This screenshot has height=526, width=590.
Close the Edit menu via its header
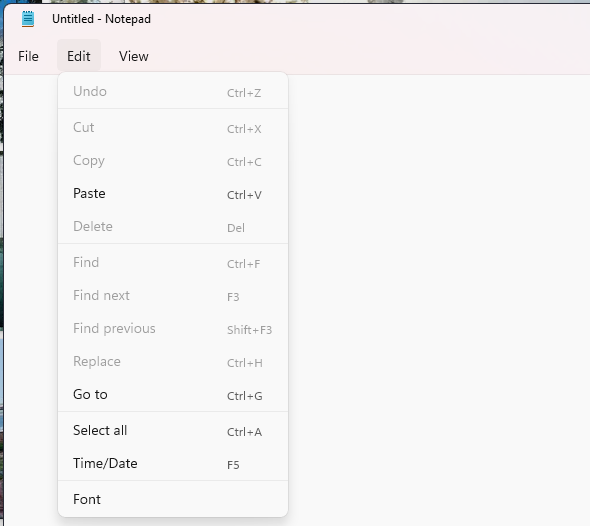(x=79, y=56)
